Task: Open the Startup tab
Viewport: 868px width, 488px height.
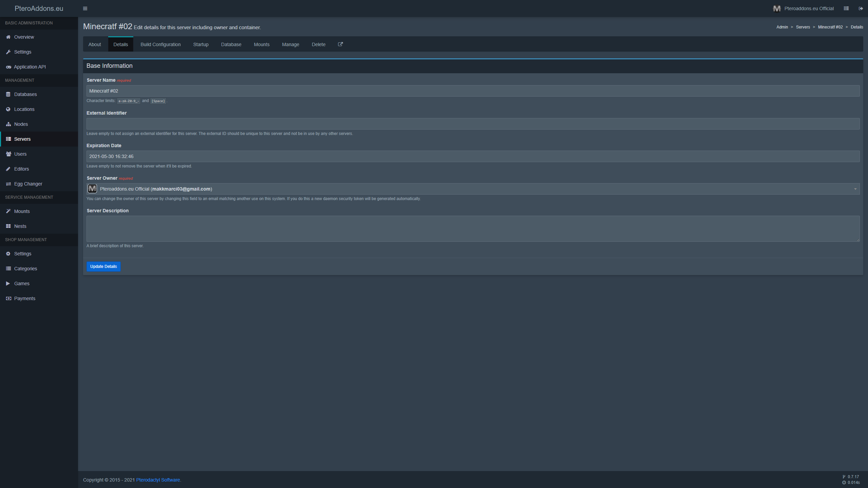Action: coord(200,44)
